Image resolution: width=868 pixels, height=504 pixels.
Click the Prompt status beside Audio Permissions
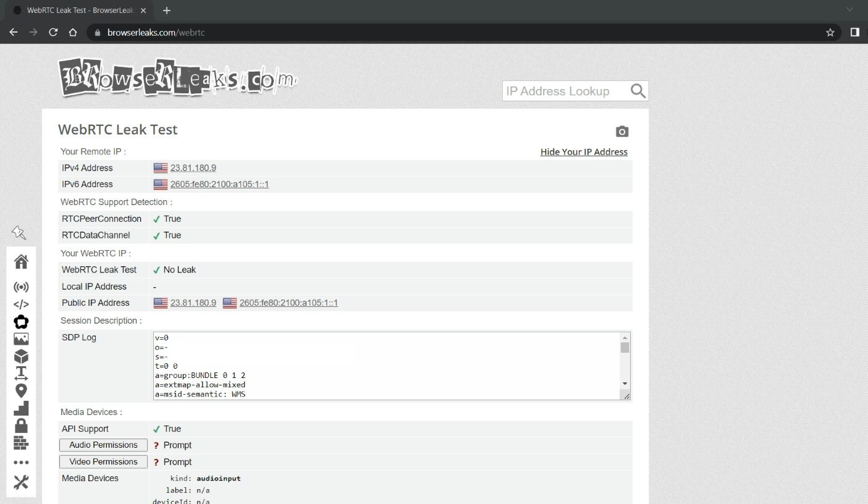point(177,445)
